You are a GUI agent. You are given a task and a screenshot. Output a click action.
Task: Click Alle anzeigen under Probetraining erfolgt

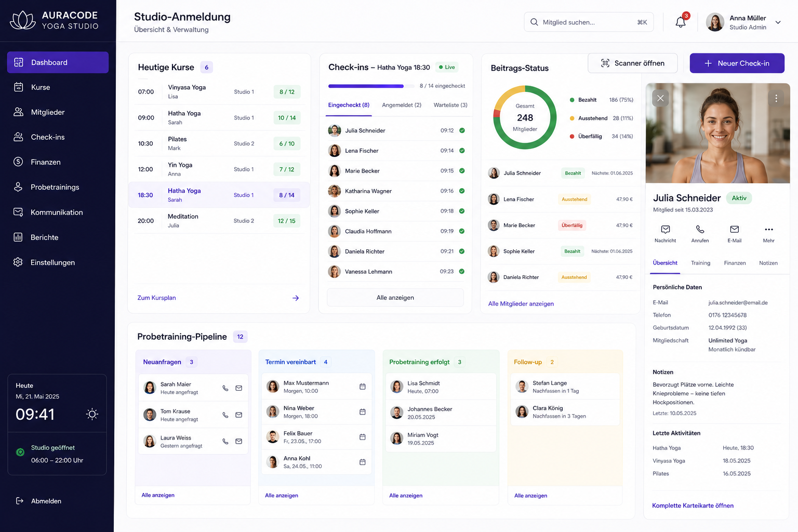coord(406,496)
